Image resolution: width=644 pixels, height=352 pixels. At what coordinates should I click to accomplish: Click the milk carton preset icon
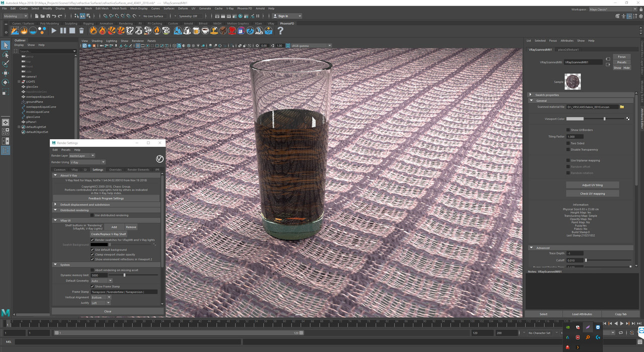click(x=187, y=31)
